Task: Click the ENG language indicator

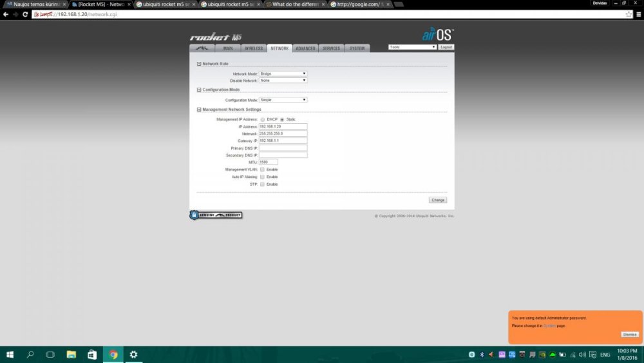Action: tap(605, 355)
